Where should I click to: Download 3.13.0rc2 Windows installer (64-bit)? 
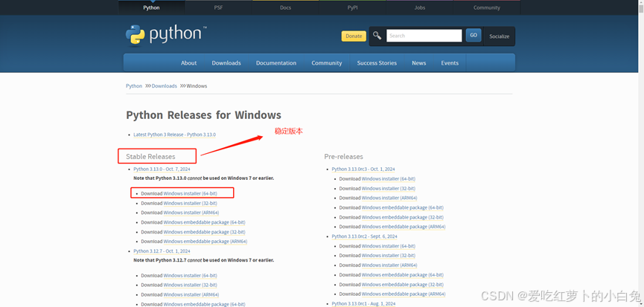click(x=389, y=246)
